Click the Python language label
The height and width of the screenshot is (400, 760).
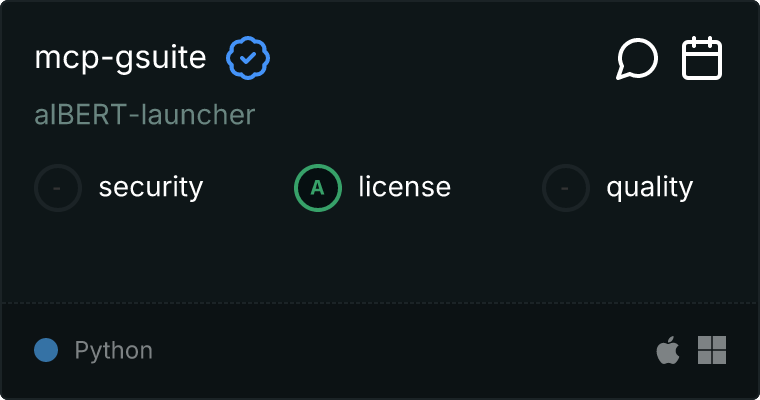(x=114, y=351)
